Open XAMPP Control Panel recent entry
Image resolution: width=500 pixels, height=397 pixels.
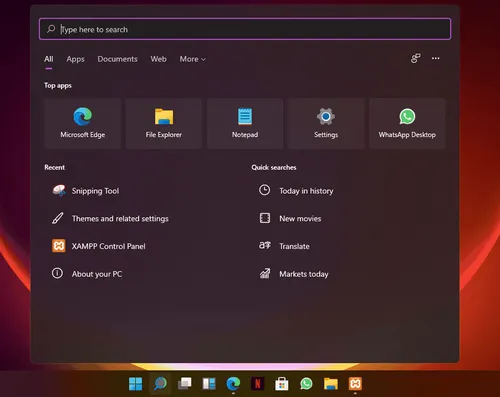(x=109, y=246)
